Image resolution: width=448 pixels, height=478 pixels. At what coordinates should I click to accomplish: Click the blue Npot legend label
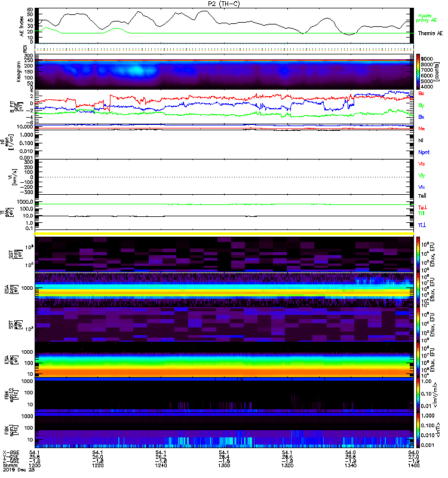(424, 152)
